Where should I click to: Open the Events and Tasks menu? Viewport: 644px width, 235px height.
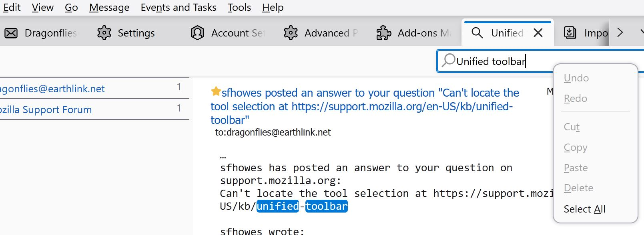(x=179, y=7)
